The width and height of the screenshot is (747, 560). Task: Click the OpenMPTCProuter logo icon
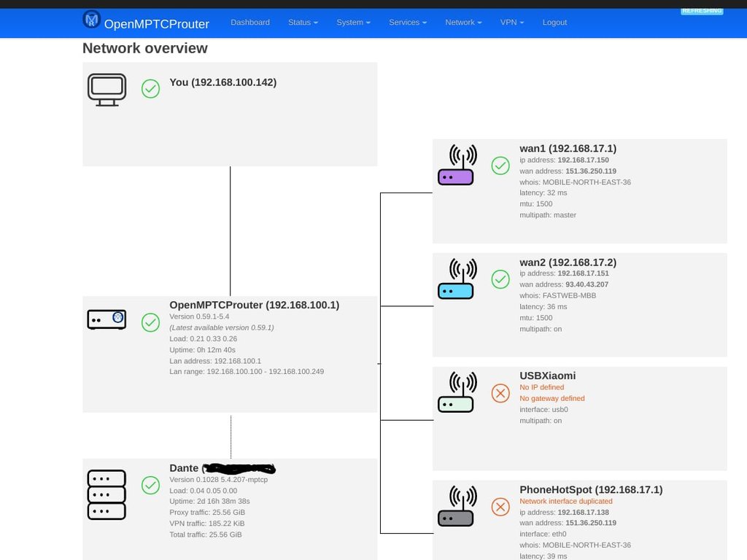tap(91, 20)
